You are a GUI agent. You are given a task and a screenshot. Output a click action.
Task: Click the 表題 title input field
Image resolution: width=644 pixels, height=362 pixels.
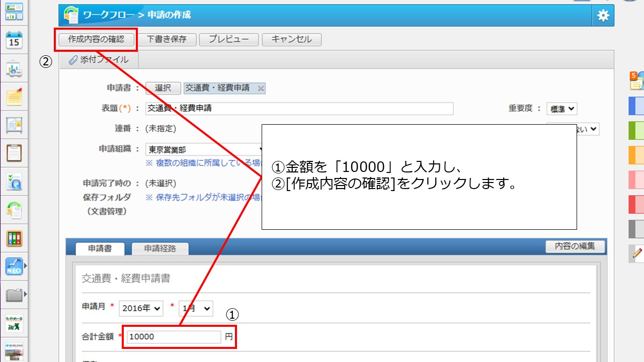299,109
